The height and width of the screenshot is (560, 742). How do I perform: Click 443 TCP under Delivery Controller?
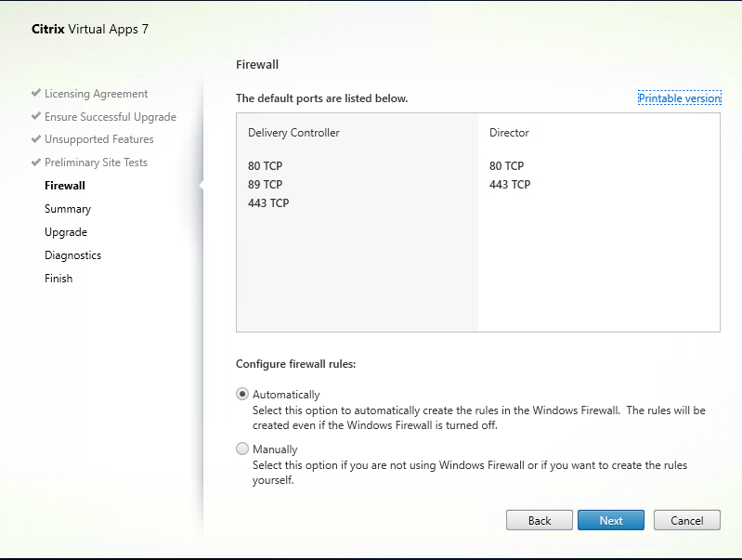point(268,202)
